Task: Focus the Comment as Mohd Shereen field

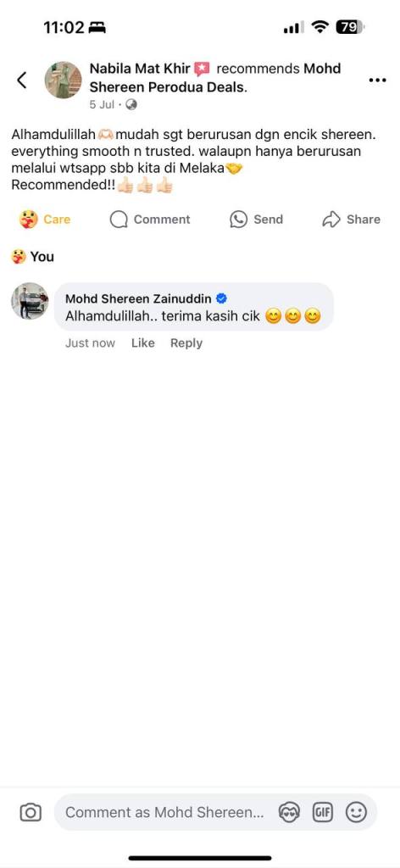Action: click(164, 812)
